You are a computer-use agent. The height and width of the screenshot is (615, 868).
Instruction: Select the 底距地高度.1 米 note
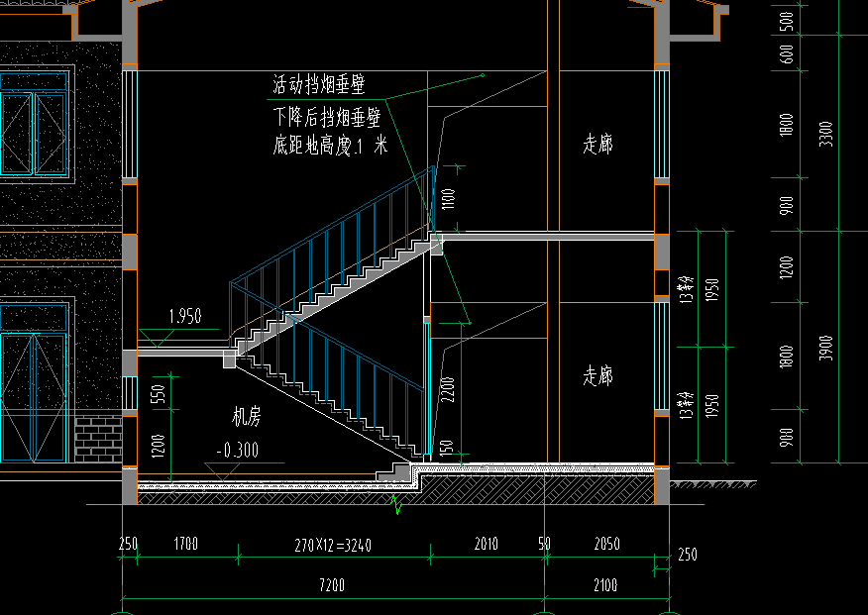330,146
